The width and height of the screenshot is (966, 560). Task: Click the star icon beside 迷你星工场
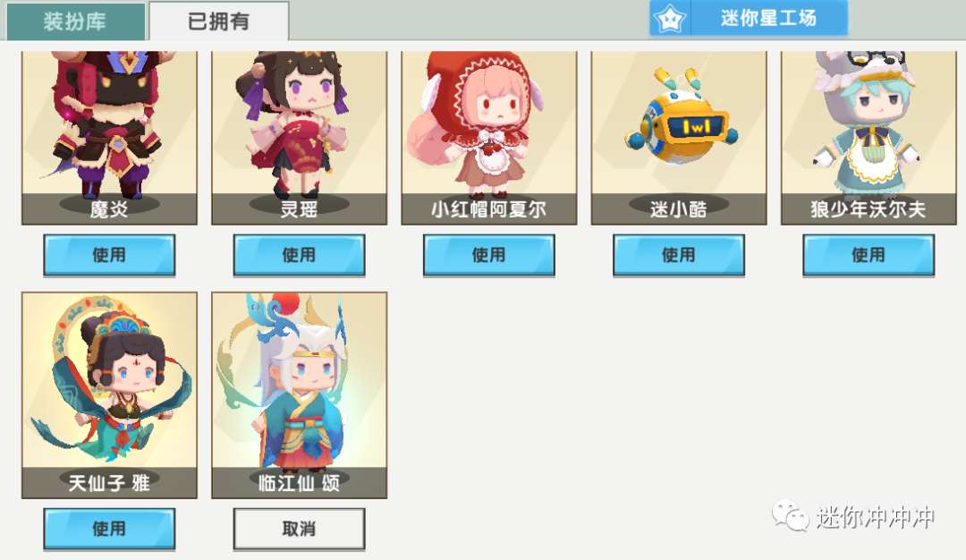tap(670, 19)
